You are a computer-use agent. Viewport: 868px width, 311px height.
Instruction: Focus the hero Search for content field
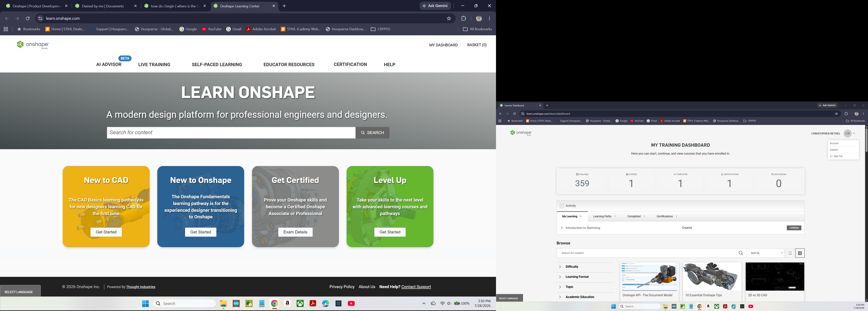coord(231,133)
